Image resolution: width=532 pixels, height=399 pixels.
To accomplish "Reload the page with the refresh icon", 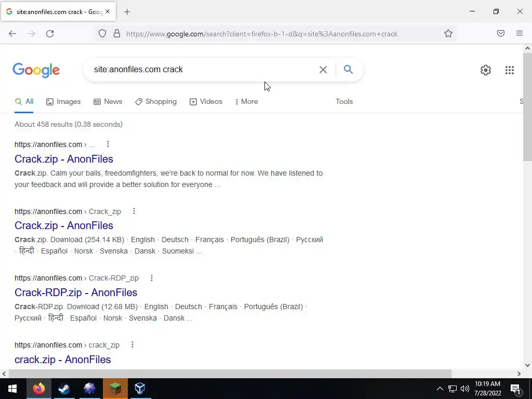I will 50,34.
